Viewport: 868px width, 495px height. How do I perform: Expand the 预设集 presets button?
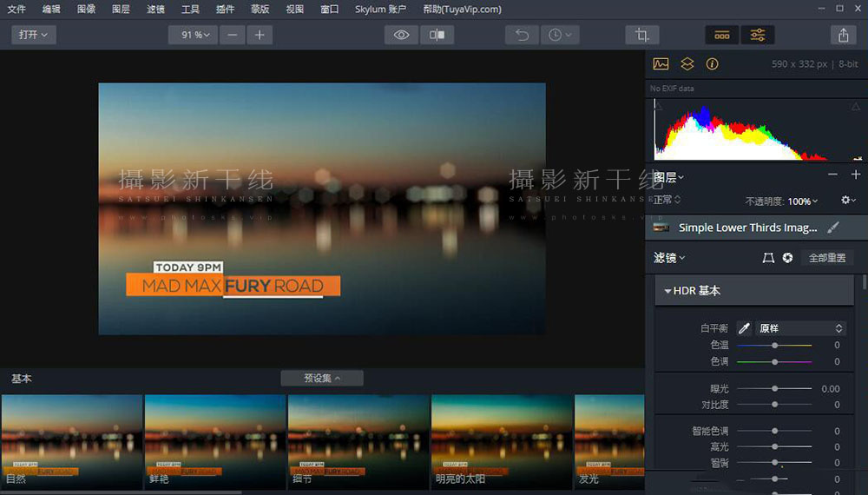322,378
